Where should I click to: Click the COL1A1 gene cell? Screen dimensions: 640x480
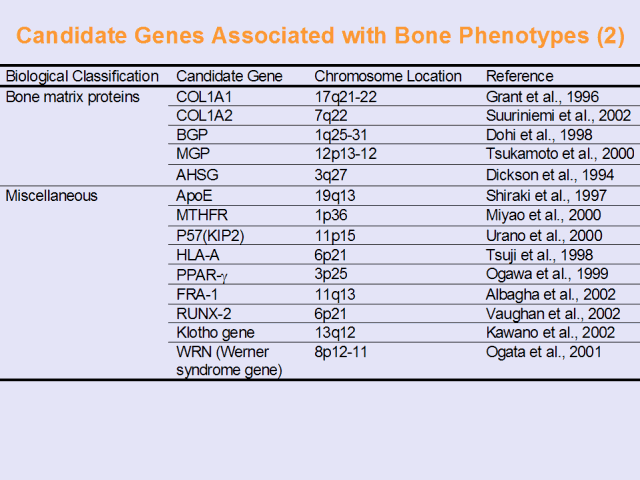204,96
